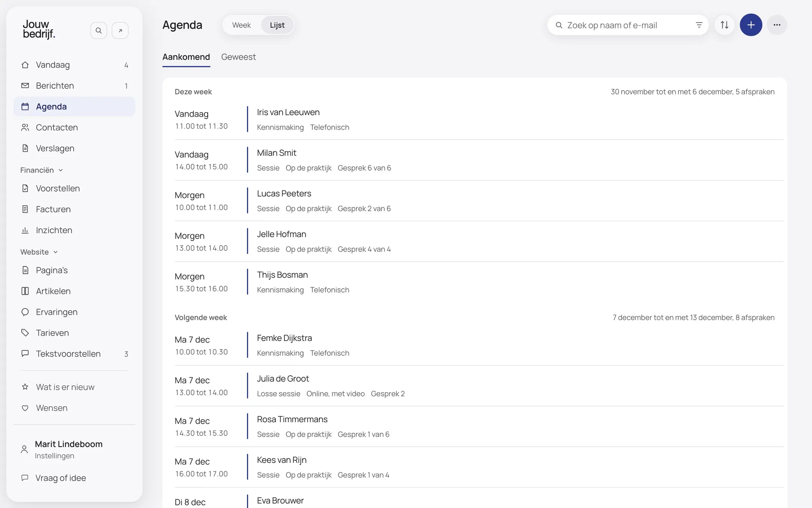
Task: Switch agenda view to Week
Action: pos(241,25)
